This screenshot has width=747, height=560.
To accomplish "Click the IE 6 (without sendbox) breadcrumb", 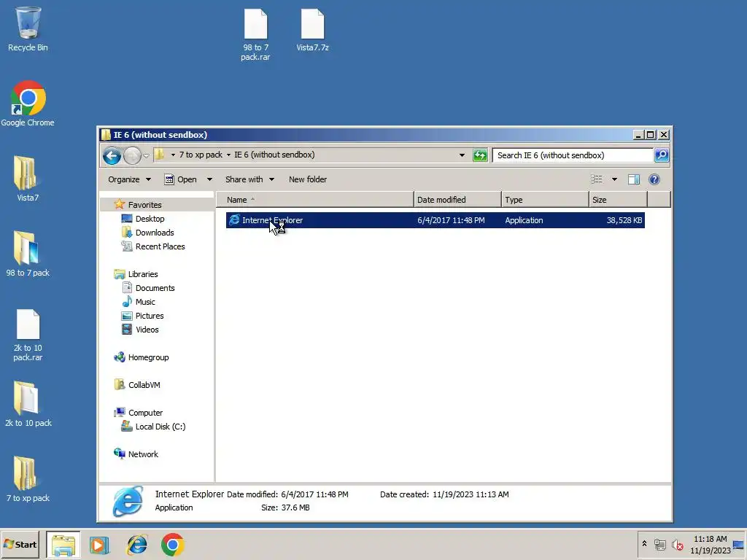I will 274,155.
